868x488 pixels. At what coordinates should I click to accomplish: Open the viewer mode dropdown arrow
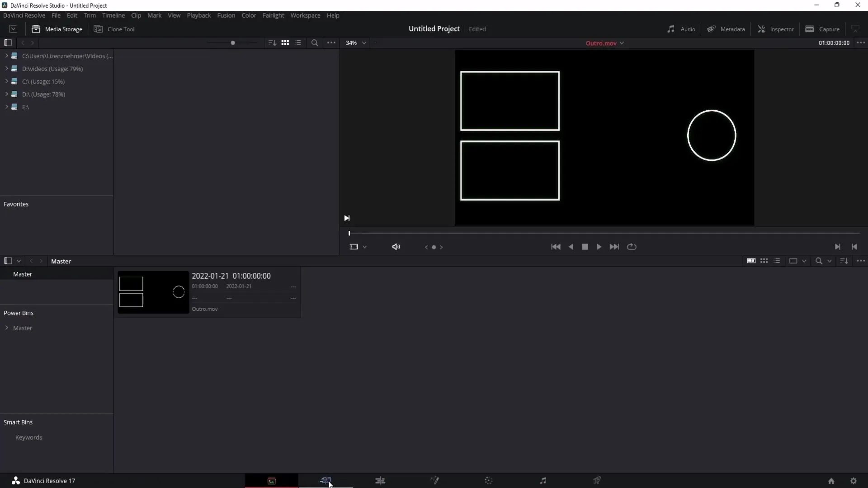[364, 247]
